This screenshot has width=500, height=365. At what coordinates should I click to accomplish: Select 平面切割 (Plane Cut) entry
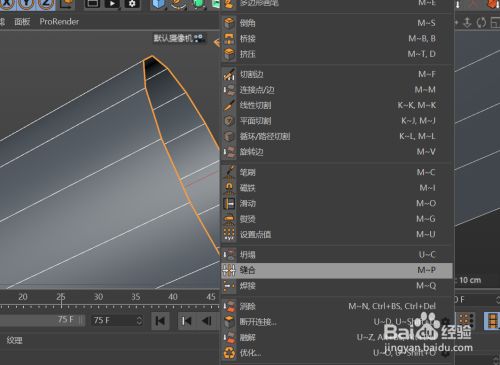[x=337, y=120]
